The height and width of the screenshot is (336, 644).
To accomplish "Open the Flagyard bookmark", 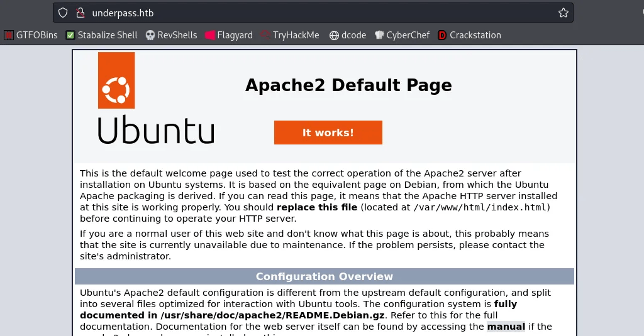I will pyautogui.click(x=230, y=35).
